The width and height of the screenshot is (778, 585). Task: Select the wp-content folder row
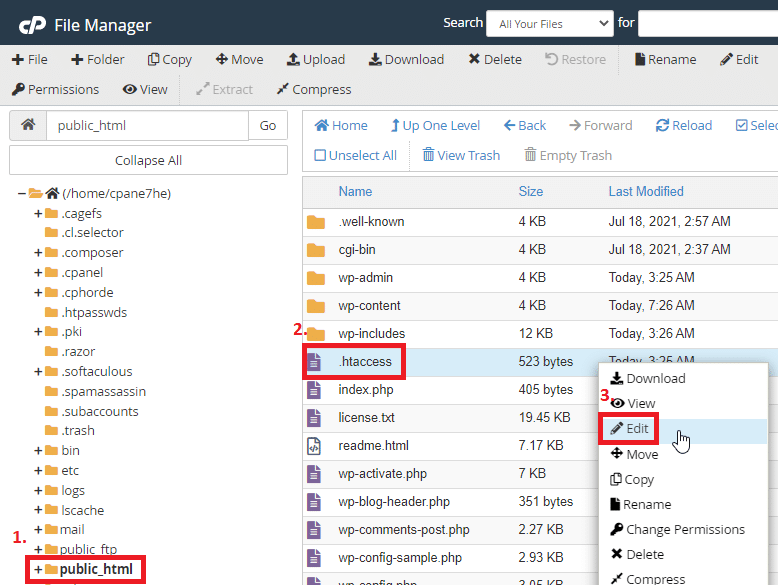540,306
